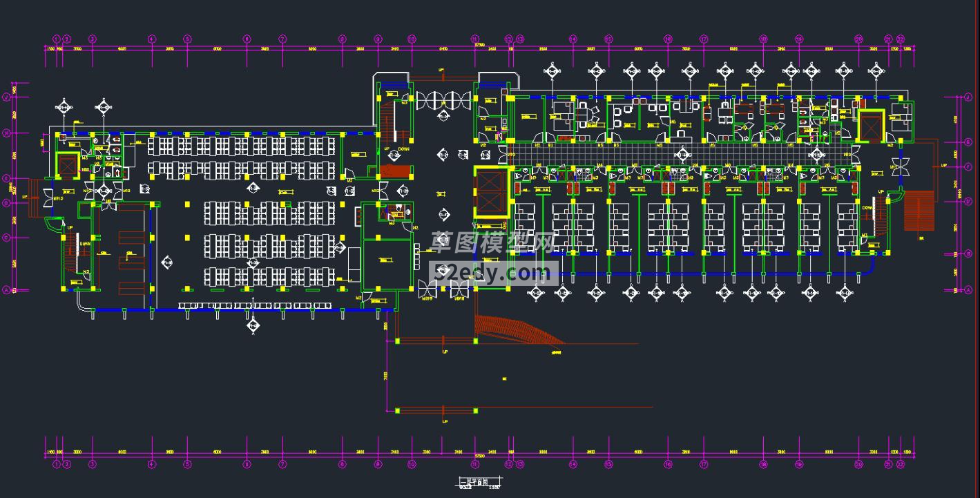The width and height of the screenshot is (980, 498).
Task: Select axis bubble 5 below the plan
Action: 187,465
